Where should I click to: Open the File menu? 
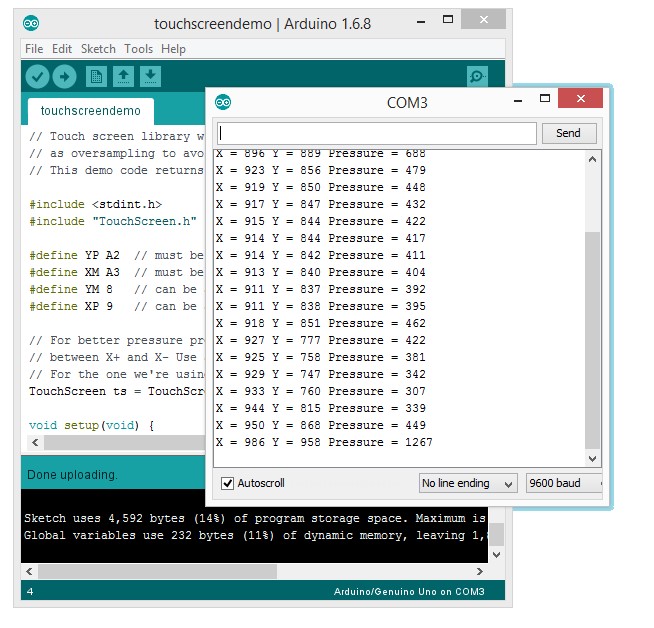(34, 49)
